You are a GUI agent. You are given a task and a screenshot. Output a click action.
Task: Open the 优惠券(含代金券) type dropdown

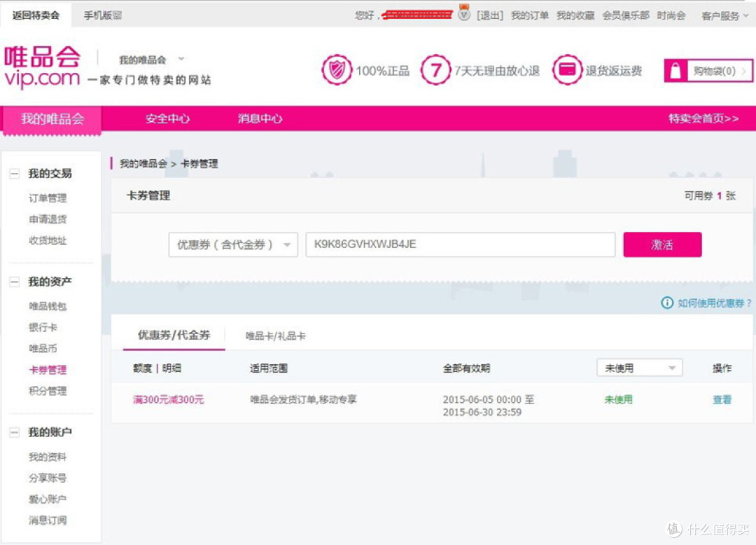coord(233,244)
